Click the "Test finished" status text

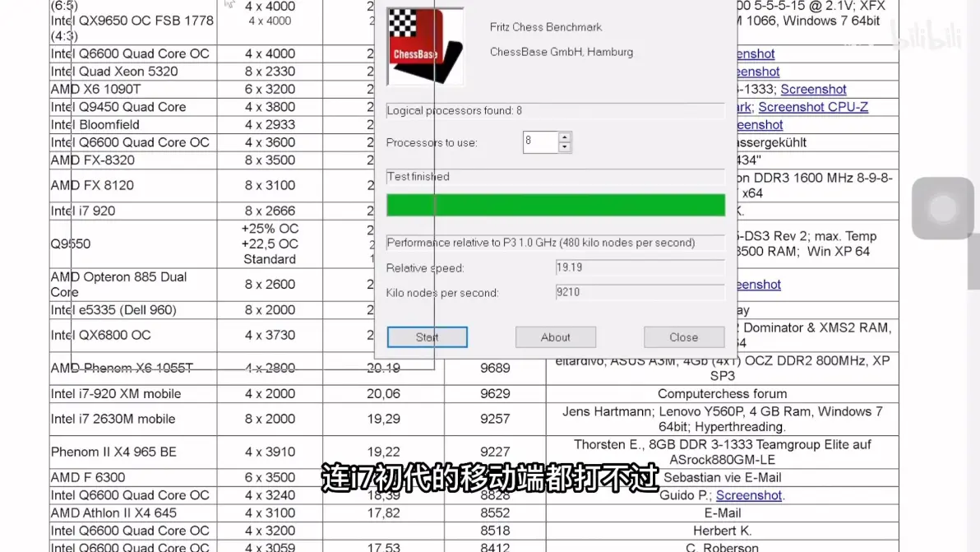tap(418, 177)
